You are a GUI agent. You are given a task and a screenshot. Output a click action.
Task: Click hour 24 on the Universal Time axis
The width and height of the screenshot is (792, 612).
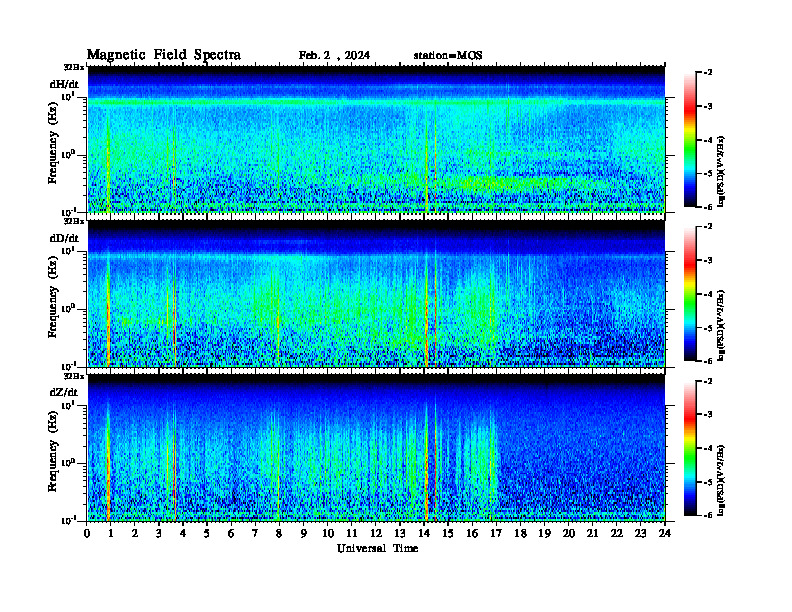pos(664,533)
